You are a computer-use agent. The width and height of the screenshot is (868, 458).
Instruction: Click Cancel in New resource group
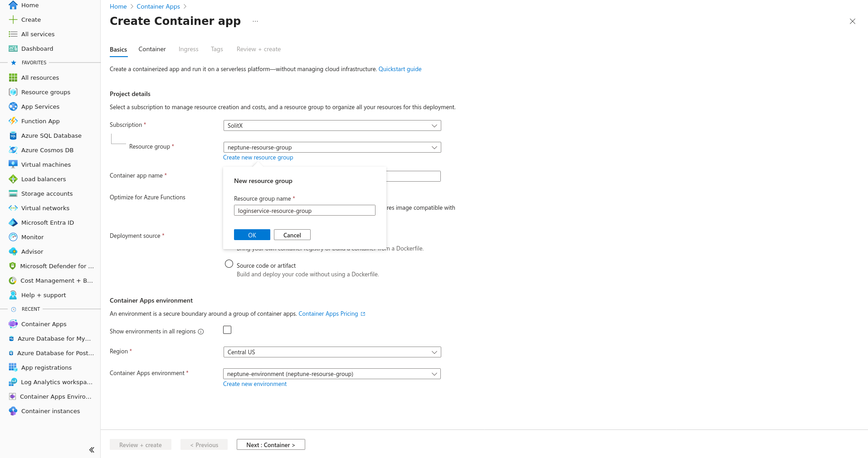click(292, 235)
